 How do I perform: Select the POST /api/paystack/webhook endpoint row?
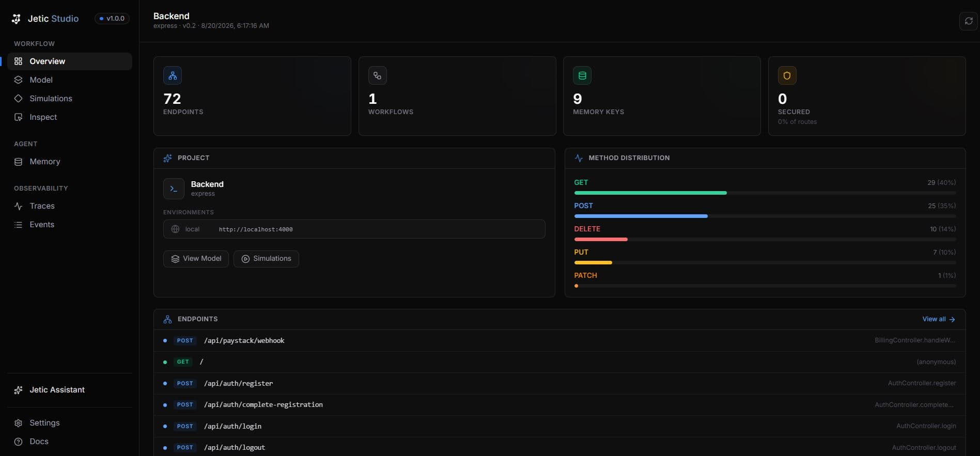[559, 341]
